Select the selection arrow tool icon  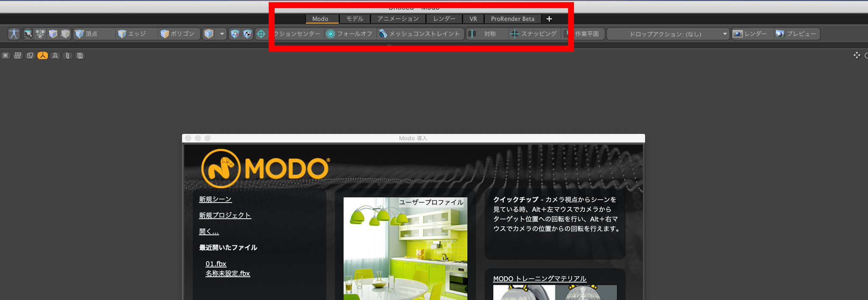click(x=28, y=34)
